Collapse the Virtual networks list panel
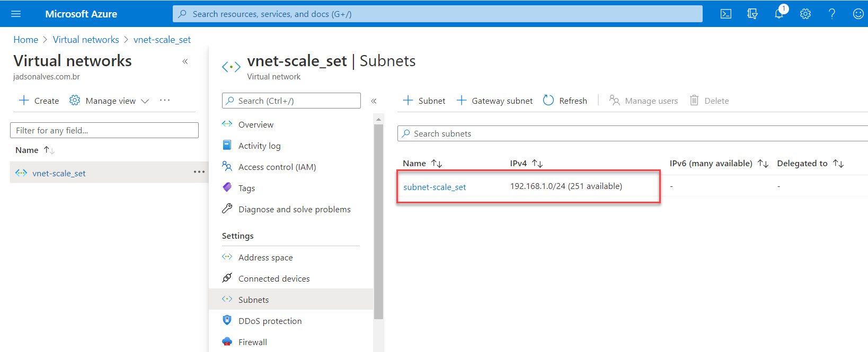Viewport: 868px width, 352px height. [185, 61]
